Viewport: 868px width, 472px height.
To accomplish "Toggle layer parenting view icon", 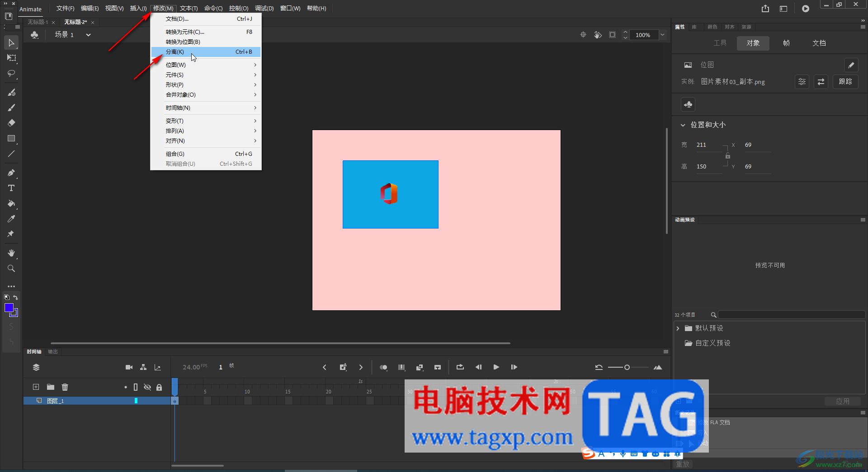I will pos(143,367).
